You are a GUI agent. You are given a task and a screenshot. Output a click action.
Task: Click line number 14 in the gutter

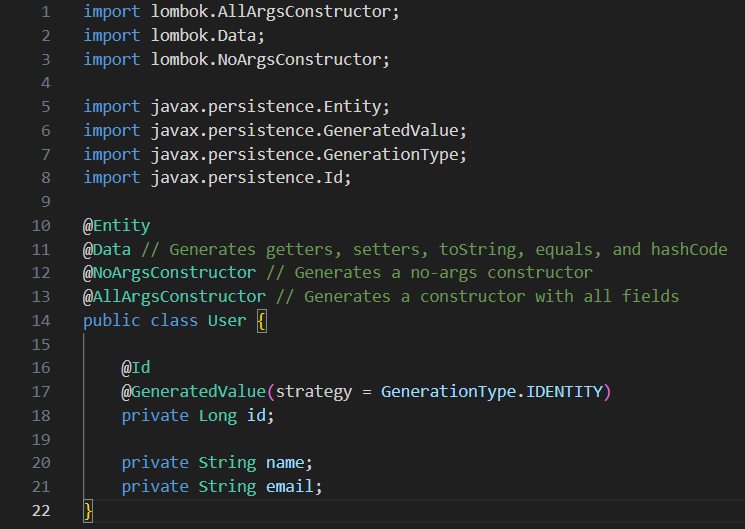click(x=39, y=320)
